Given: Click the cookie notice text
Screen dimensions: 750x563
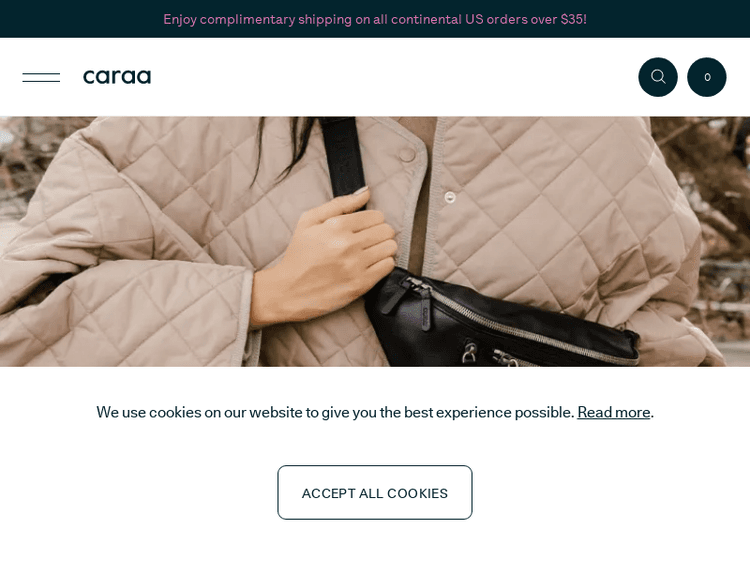Looking at the screenshot, I should pyautogui.click(x=335, y=412).
